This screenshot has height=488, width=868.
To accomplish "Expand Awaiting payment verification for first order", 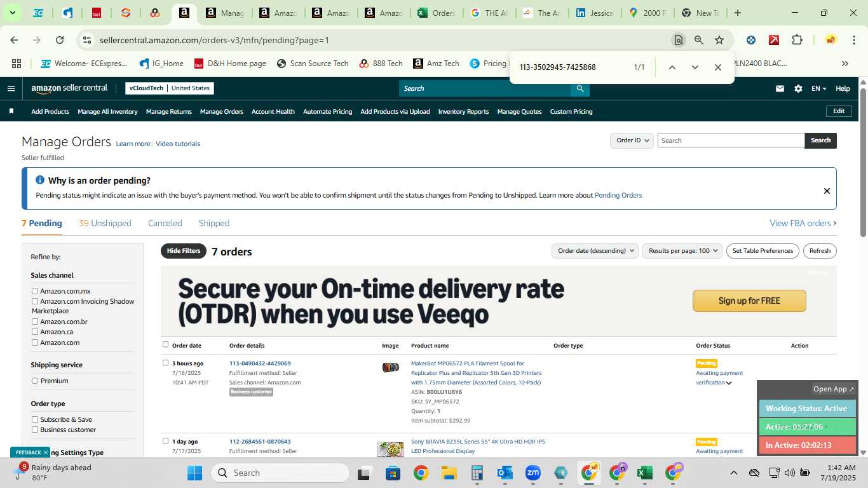I will tap(729, 383).
